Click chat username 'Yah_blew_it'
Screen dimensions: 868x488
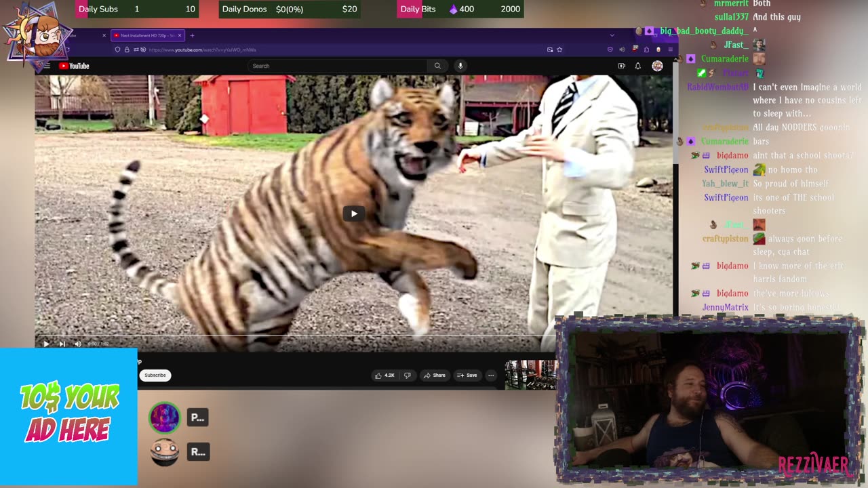point(726,184)
